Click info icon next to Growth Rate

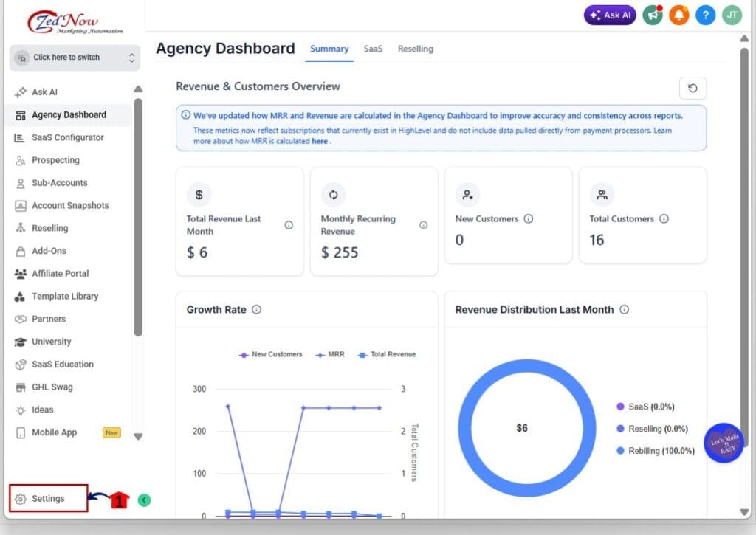pyautogui.click(x=257, y=310)
